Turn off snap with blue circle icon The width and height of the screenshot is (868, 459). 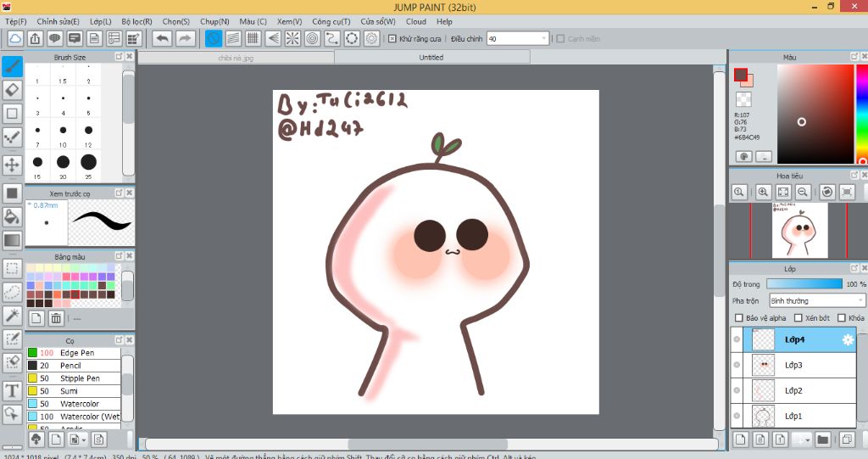213,38
